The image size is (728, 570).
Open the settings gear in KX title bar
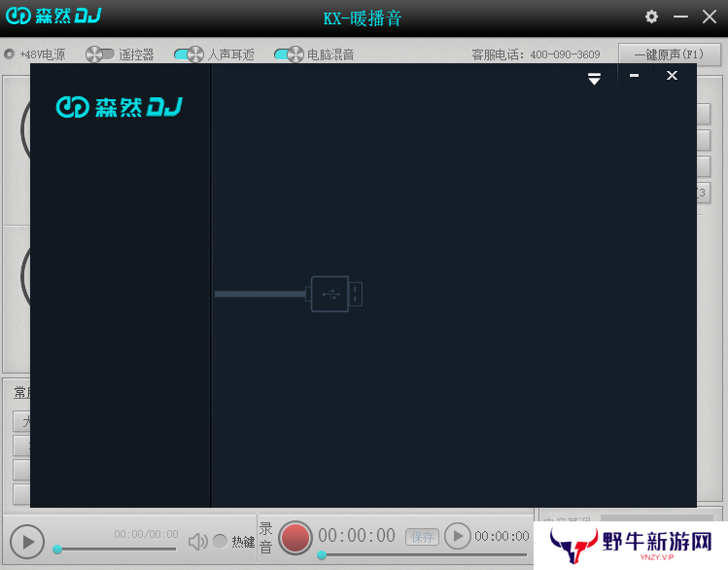click(x=651, y=17)
